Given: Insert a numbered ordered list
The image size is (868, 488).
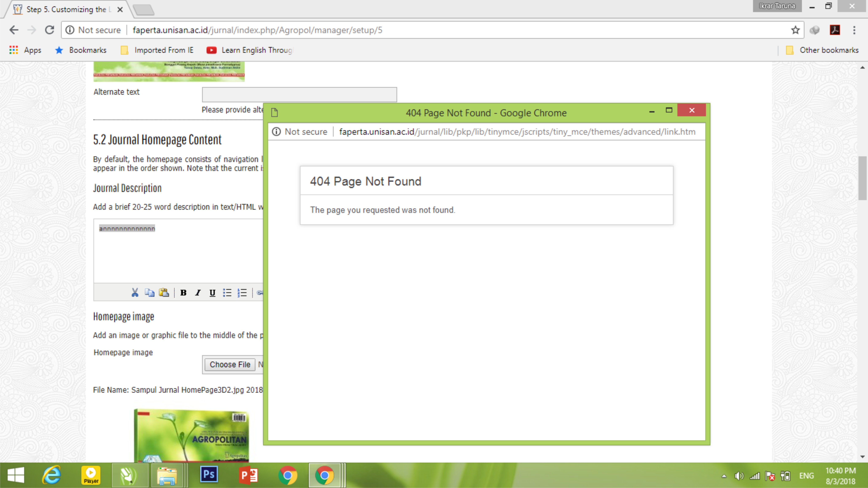Looking at the screenshot, I should click(242, 293).
